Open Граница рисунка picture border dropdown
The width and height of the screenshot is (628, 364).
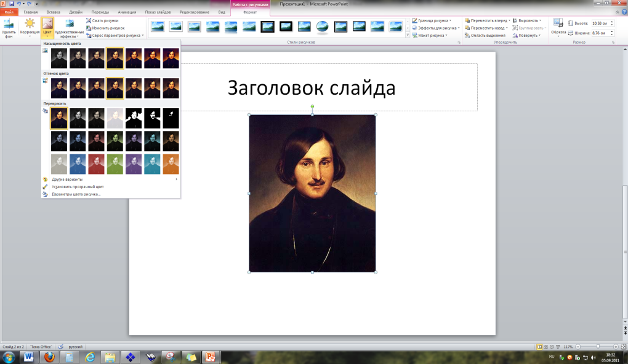(432, 20)
